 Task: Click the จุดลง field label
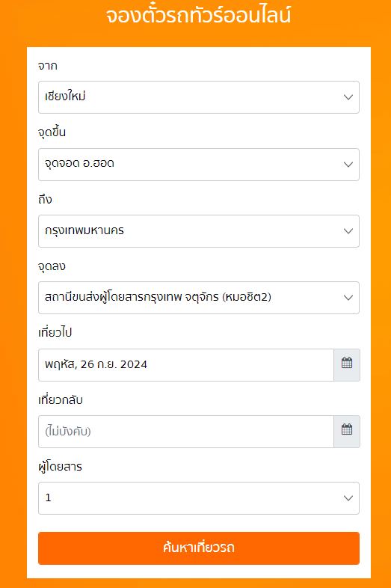tap(52, 266)
